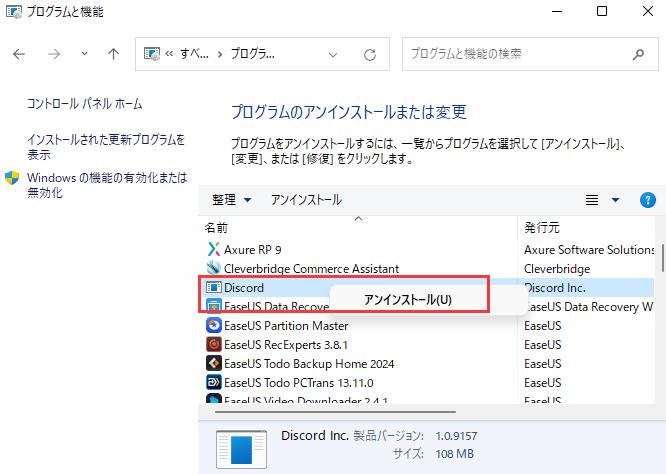Click the Axure Software Solutions publisher cell

pyautogui.click(x=589, y=250)
